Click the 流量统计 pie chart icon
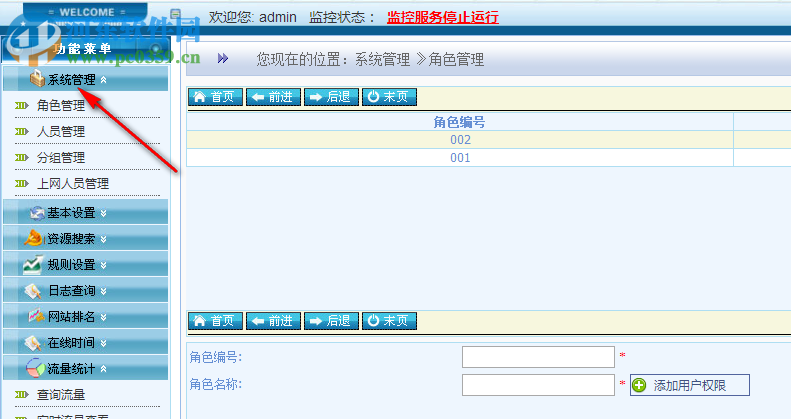Image resolution: width=791 pixels, height=419 pixels. pyautogui.click(x=36, y=369)
